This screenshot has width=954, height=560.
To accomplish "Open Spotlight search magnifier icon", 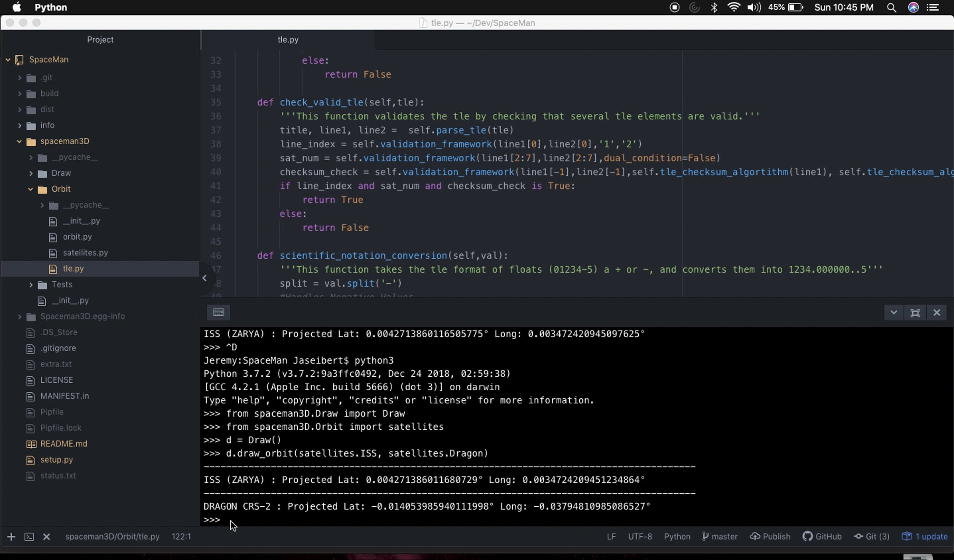I will pyautogui.click(x=891, y=7).
